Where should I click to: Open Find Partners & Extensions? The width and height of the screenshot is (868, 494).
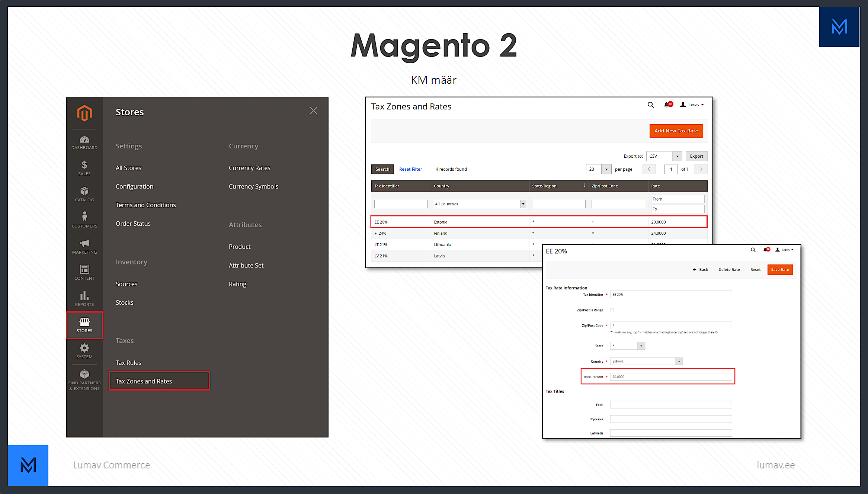click(84, 380)
